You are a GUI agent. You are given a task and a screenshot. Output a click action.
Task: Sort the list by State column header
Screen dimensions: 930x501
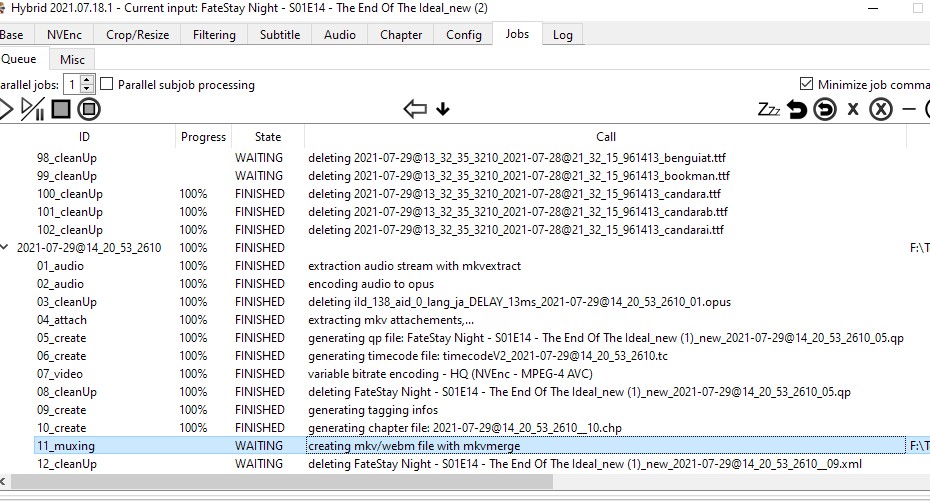coord(268,137)
